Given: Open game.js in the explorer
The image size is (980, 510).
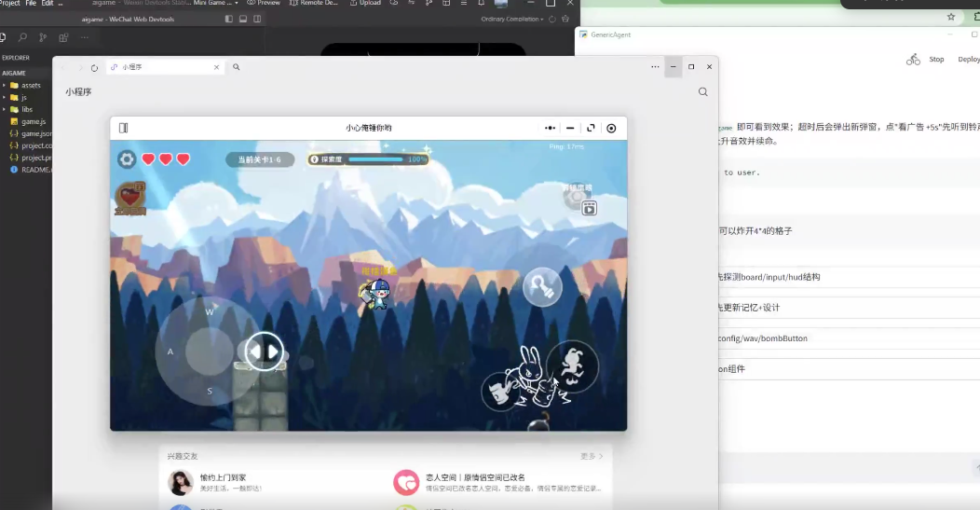Looking at the screenshot, I should tap(26, 121).
